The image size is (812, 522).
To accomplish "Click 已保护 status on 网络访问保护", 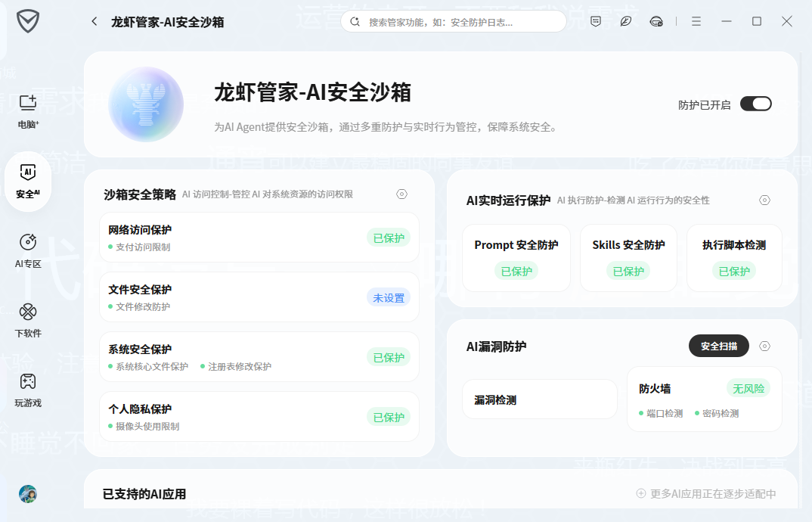I will [x=389, y=238].
